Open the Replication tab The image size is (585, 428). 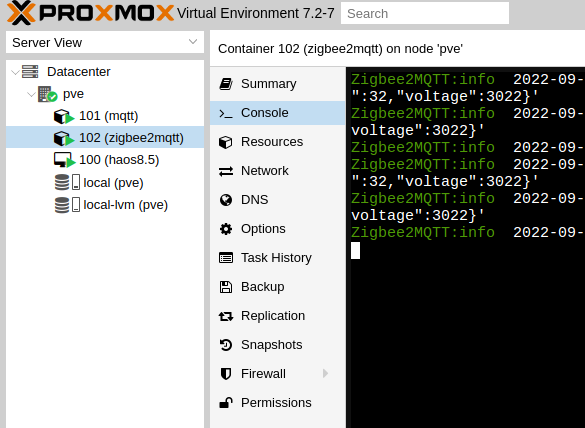point(278,316)
